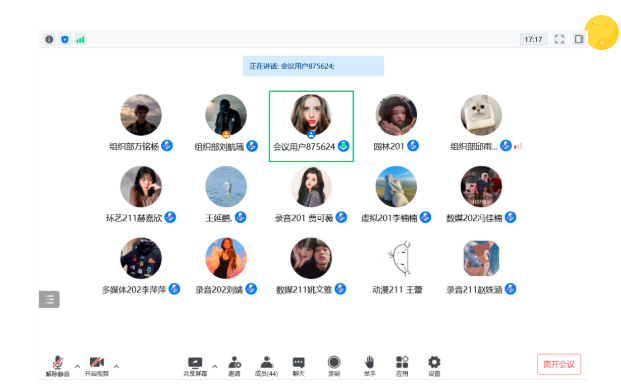The width and height of the screenshot is (621, 390).
Task: Expand audio options arrow beside microphone
Action: click(x=77, y=366)
